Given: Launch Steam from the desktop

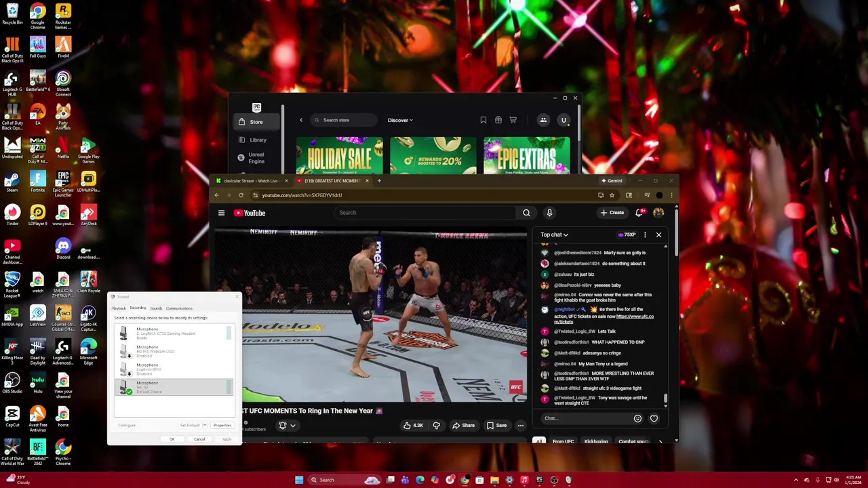Looking at the screenshot, I should coord(12,182).
